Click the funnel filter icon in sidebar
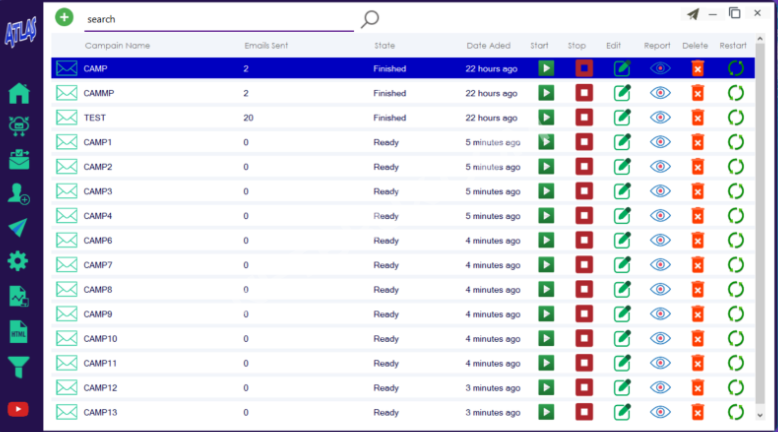 click(18, 367)
